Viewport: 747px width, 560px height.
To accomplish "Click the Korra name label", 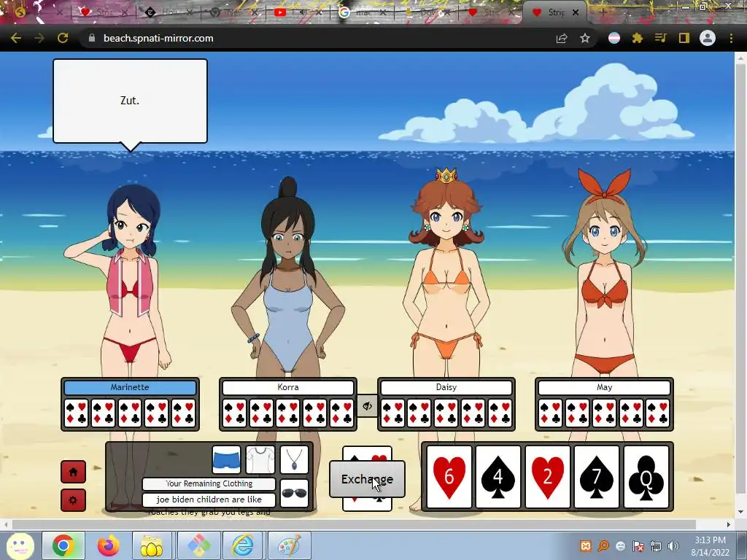I will (x=288, y=387).
